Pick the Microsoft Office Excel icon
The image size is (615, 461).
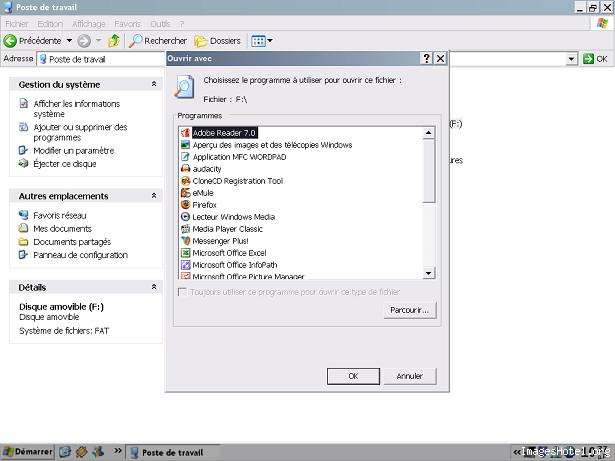tap(185, 253)
